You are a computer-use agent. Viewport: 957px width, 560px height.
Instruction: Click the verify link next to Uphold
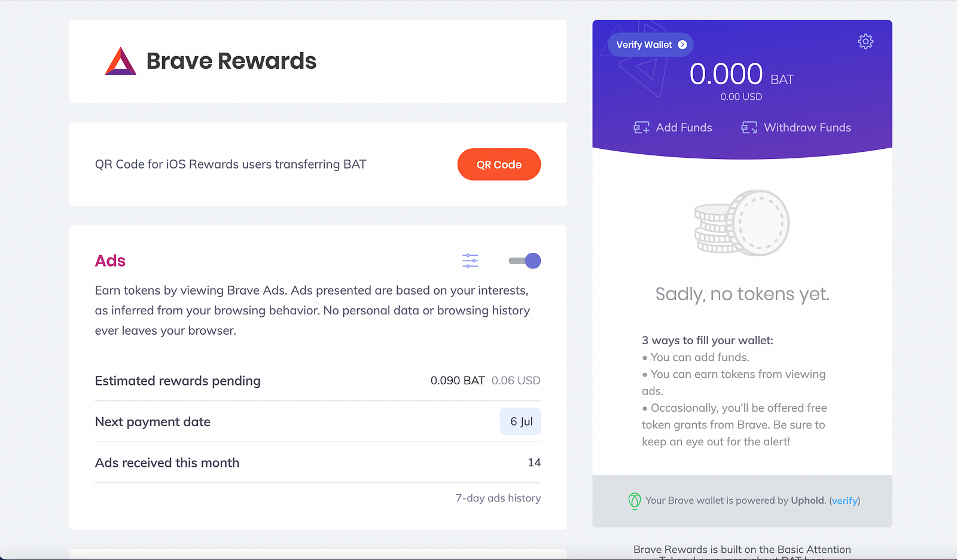(845, 501)
